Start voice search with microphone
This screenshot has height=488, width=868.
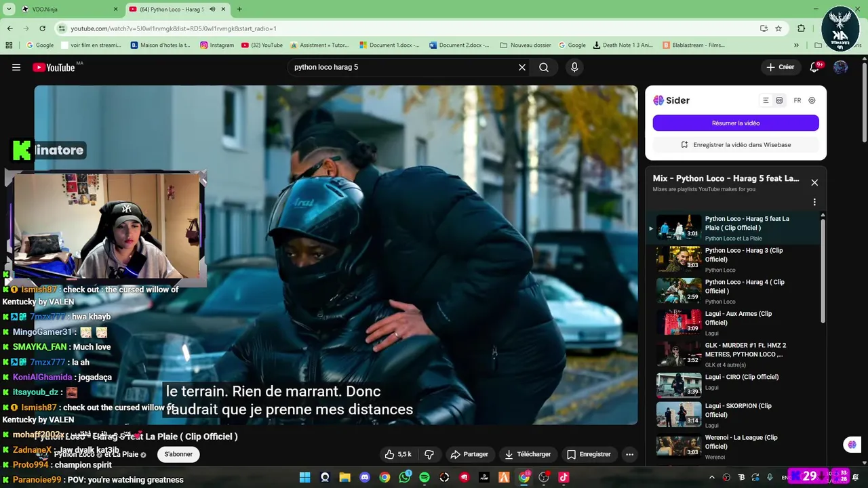pos(574,67)
